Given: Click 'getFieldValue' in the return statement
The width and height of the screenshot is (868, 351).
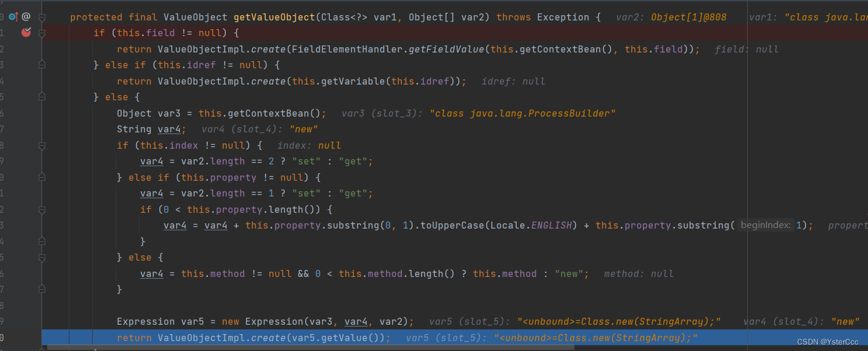Looking at the screenshot, I should click(447, 49).
